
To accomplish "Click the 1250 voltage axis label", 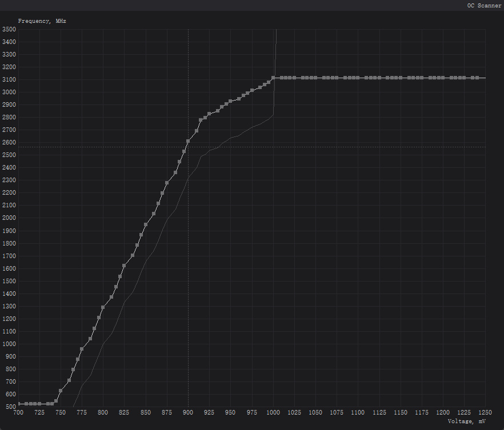I will coord(485,412).
